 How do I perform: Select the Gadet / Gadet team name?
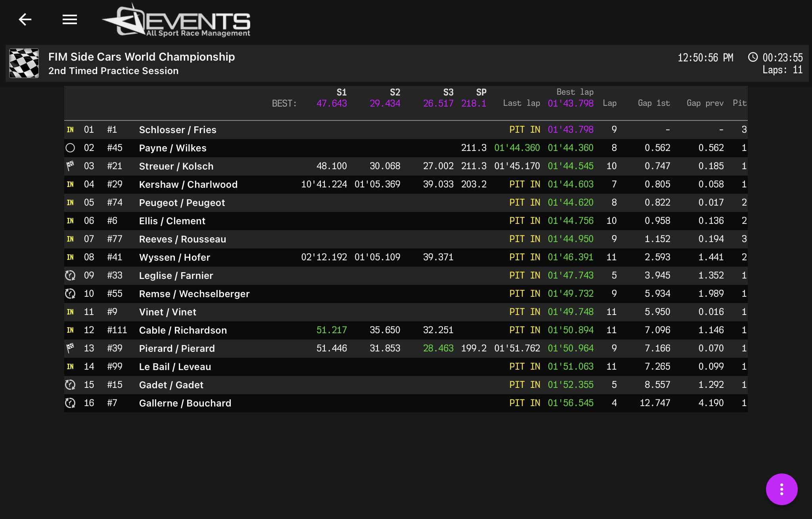click(171, 385)
